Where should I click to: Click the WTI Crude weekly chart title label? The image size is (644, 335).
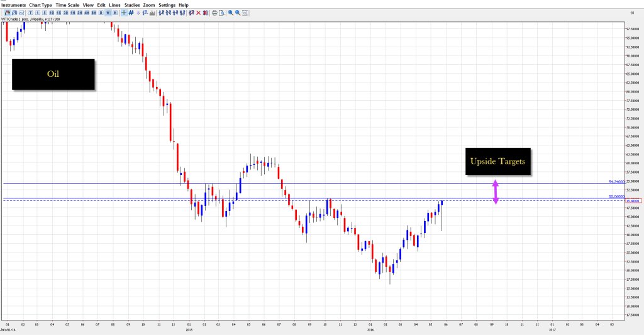click(x=30, y=19)
